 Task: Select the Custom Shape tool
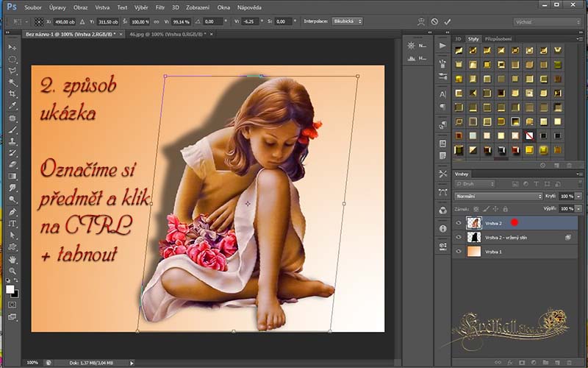coord(12,247)
